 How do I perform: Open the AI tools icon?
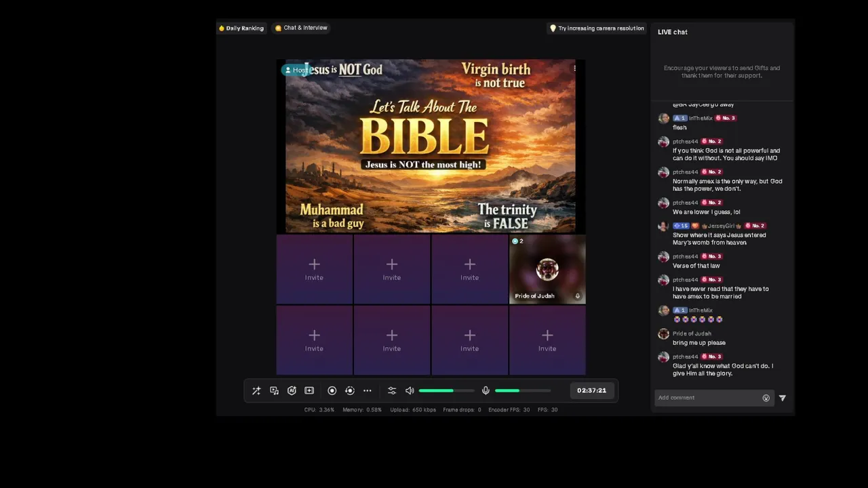tap(292, 390)
